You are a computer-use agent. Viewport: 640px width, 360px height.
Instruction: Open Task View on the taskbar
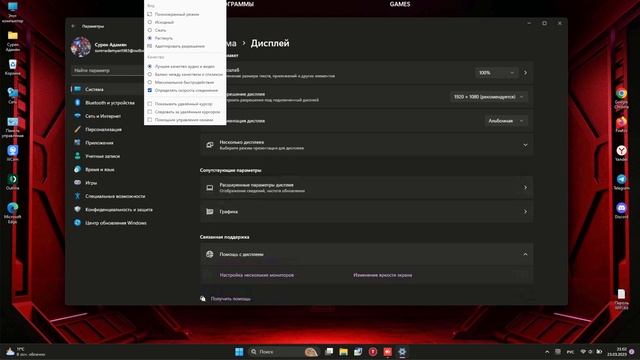click(x=329, y=352)
